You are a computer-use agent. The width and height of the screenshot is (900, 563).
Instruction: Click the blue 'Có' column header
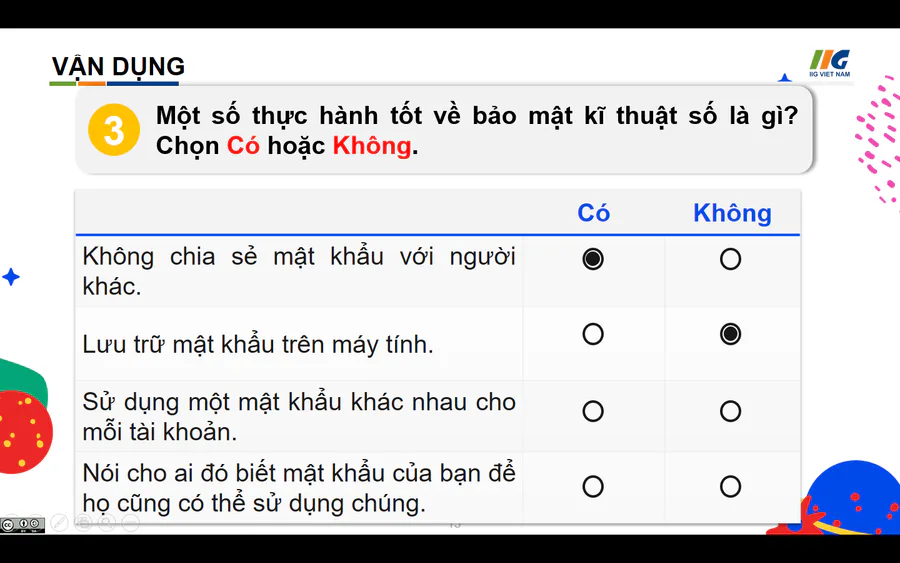pos(594,213)
